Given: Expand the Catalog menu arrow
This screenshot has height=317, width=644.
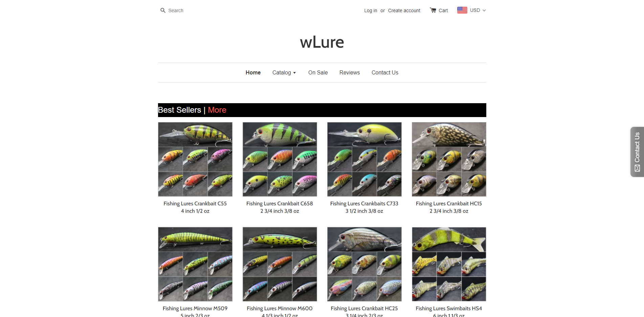Looking at the screenshot, I should tap(294, 73).
